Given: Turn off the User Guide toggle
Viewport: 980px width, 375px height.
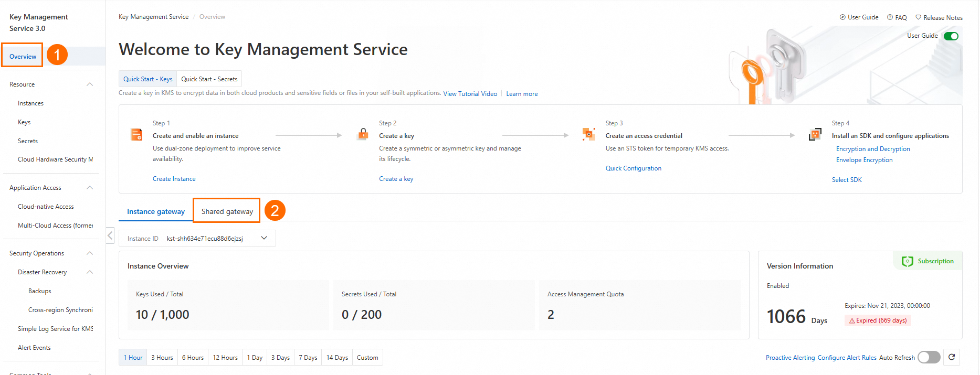Looking at the screenshot, I should (x=951, y=36).
